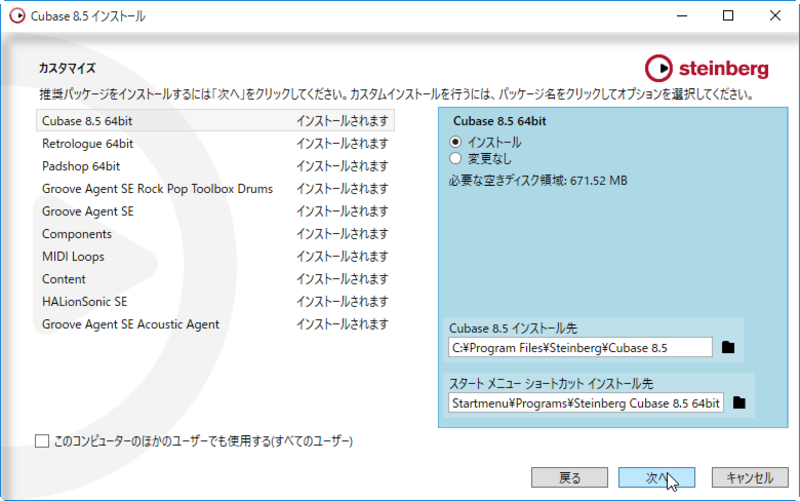Click the 必要な空きディスク領域 671.52 MB text

point(538,181)
